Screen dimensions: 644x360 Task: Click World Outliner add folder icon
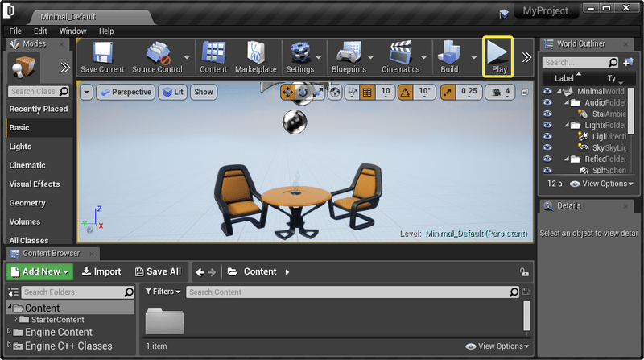coord(628,63)
